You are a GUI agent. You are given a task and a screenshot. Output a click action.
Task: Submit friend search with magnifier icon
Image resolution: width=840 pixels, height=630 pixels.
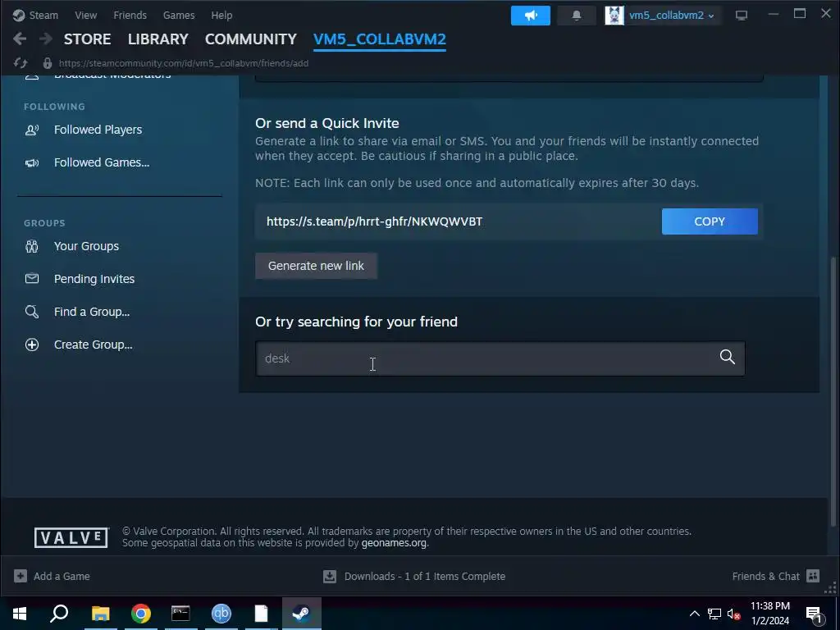click(x=727, y=358)
